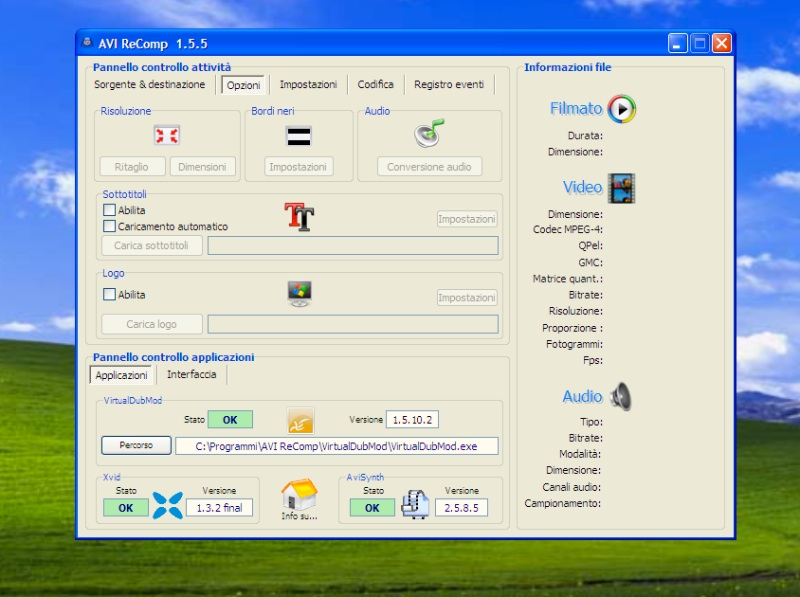The width and height of the screenshot is (800, 597).
Task: Click the Percorso button
Action: 136,446
